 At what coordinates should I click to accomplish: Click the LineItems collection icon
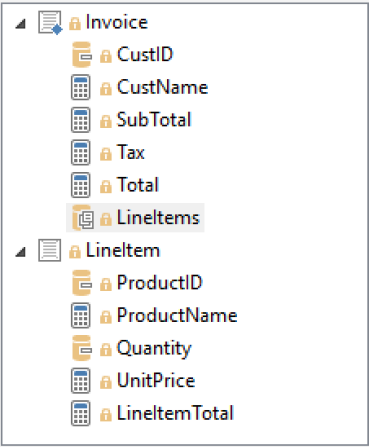pos(83,218)
